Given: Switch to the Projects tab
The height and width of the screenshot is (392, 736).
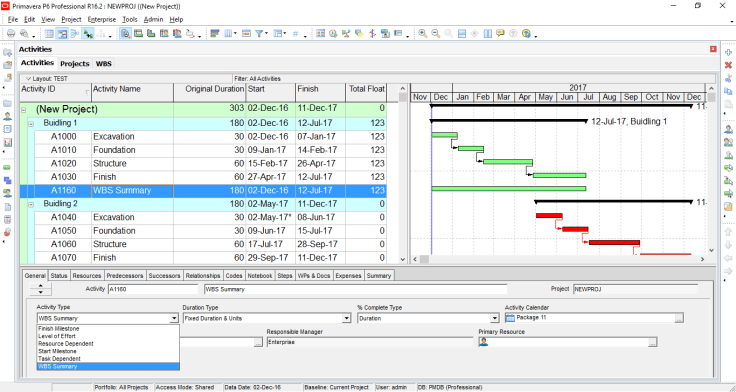Looking at the screenshot, I should point(75,63).
